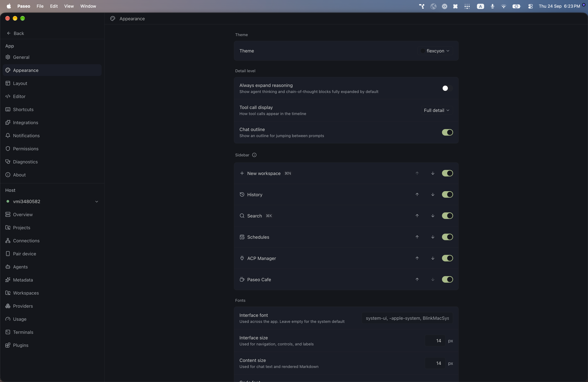Toggle New workspace sidebar visibility

447,173
